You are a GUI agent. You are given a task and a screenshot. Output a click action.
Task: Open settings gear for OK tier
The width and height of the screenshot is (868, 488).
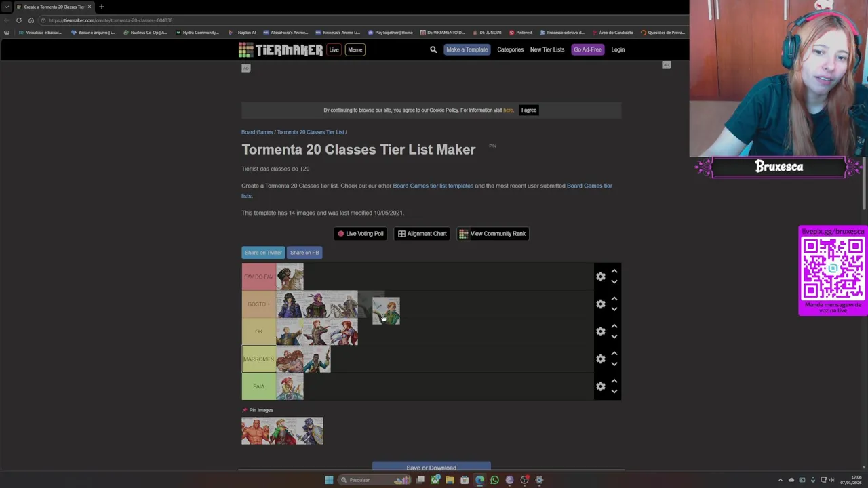point(600,331)
